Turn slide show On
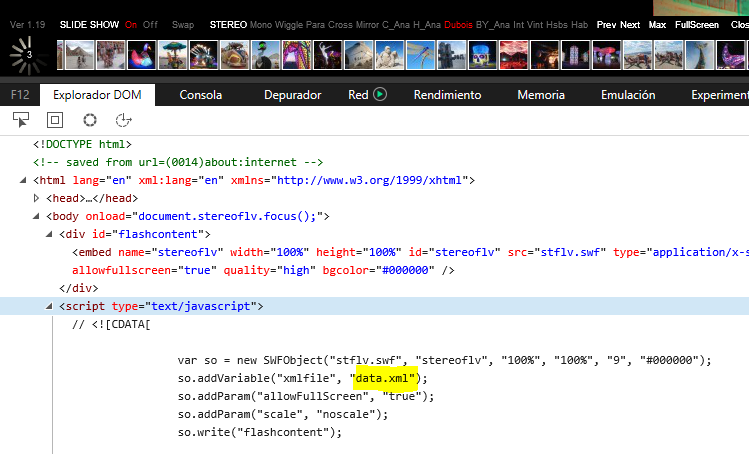 131,25
